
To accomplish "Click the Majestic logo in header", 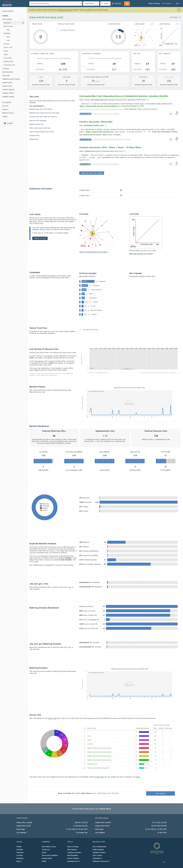I will (x=7, y=4).
